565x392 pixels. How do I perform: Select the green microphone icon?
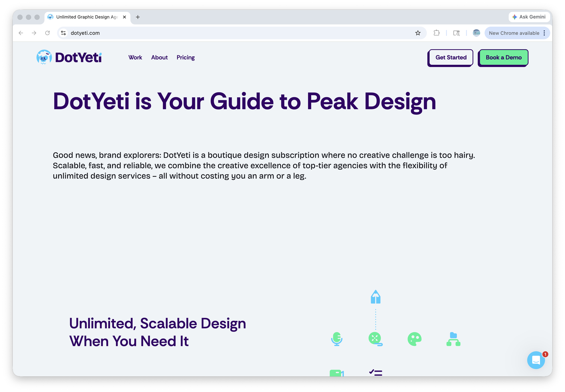tap(337, 339)
